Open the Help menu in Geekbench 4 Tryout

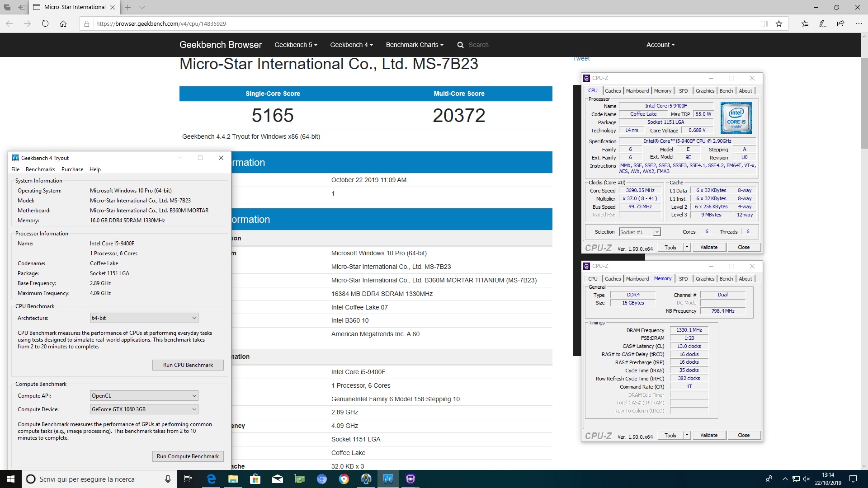pos(95,169)
